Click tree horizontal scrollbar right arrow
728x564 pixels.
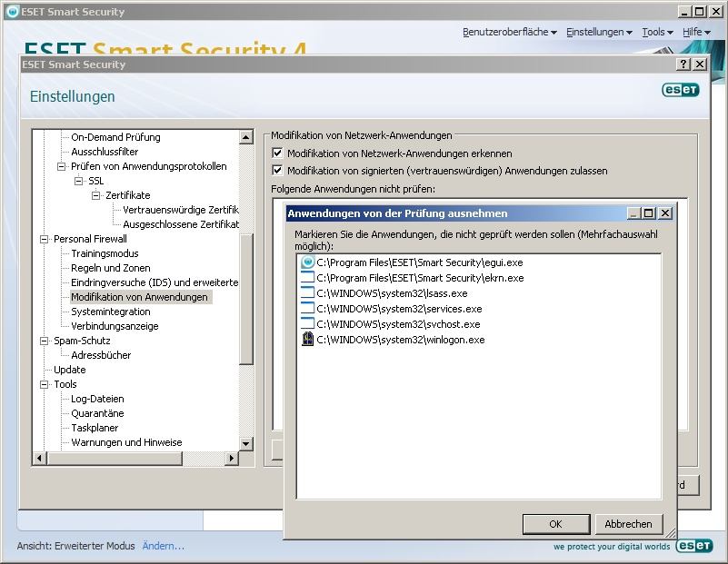click(232, 459)
